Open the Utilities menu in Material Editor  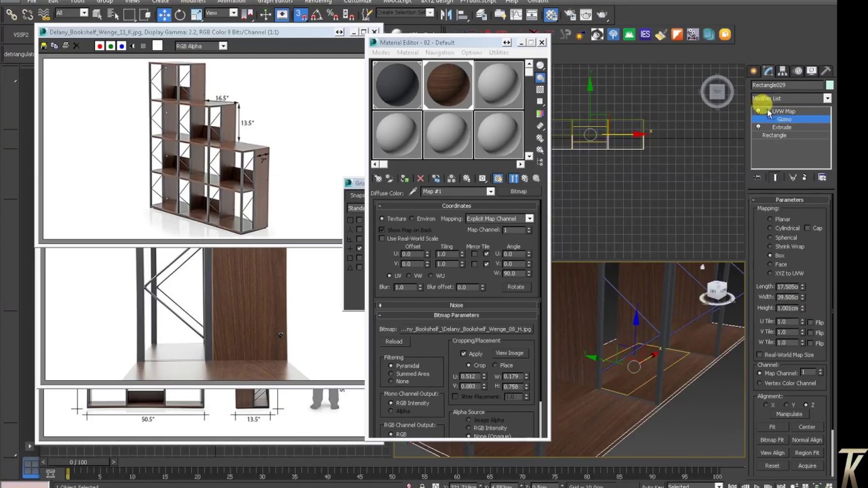click(x=498, y=53)
